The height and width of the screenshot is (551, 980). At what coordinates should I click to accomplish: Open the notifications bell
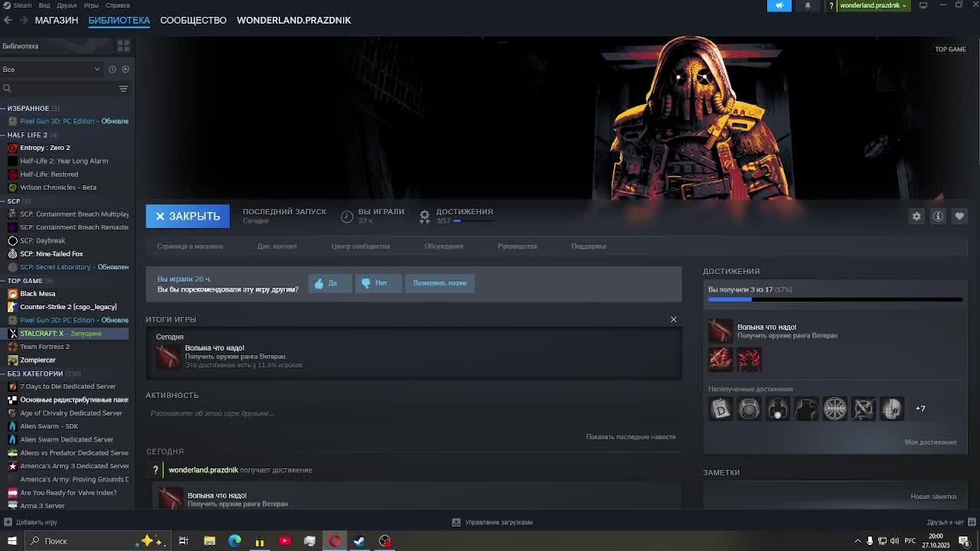(808, 5)
